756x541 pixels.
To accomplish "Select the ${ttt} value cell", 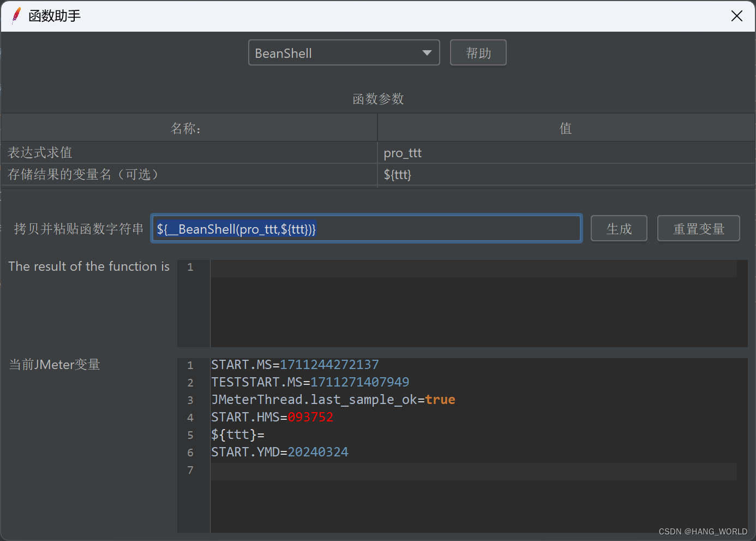I will (x=566, y=175).
